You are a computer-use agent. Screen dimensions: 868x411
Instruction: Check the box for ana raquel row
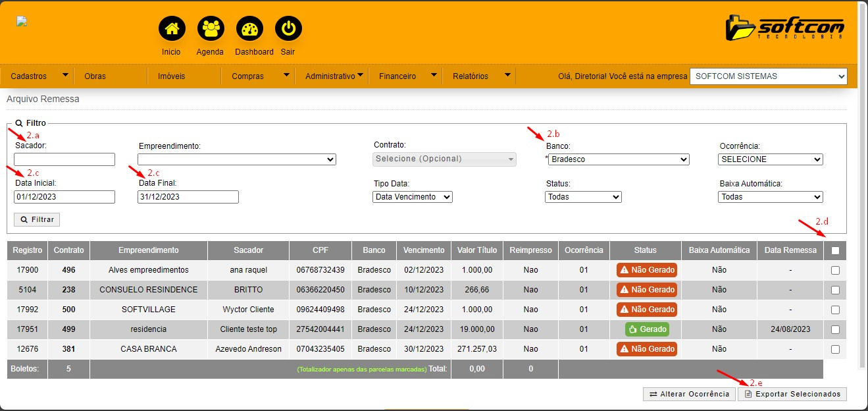(835, 270)
